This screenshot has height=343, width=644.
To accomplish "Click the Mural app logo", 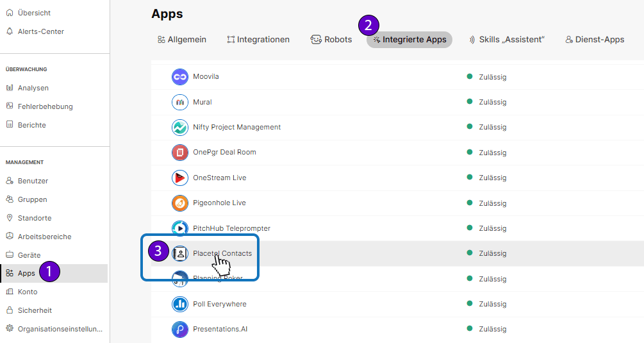I will click(180, 102).
